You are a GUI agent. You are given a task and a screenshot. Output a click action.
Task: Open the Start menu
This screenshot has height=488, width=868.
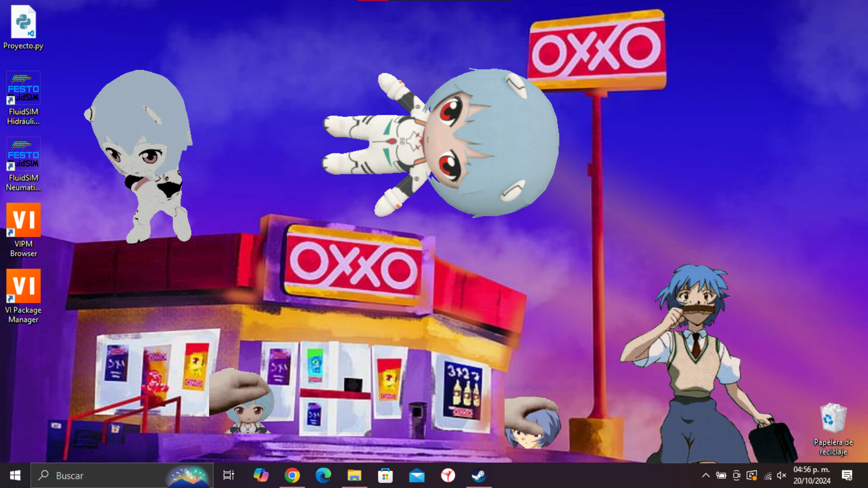point(14,475)
